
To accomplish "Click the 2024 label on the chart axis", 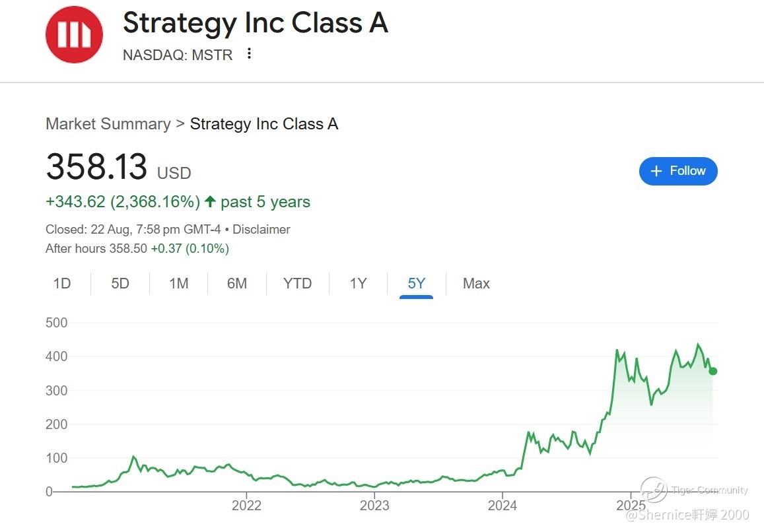I will [x=502, y=506].
